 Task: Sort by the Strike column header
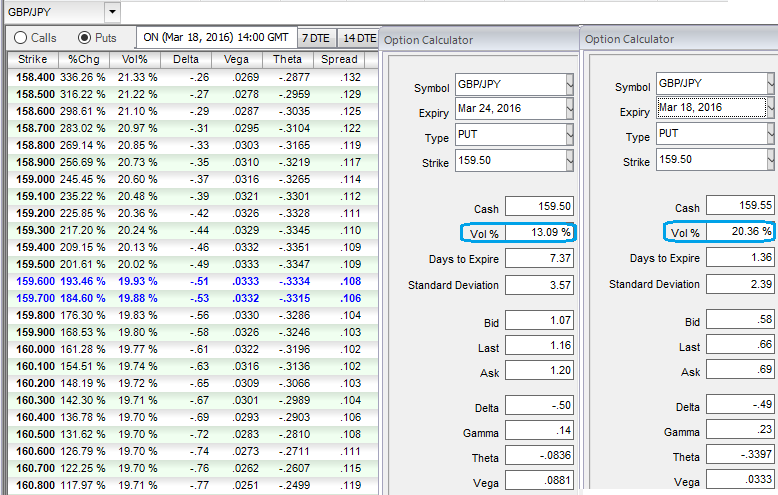pyautogui.click(x=32, y=60)
